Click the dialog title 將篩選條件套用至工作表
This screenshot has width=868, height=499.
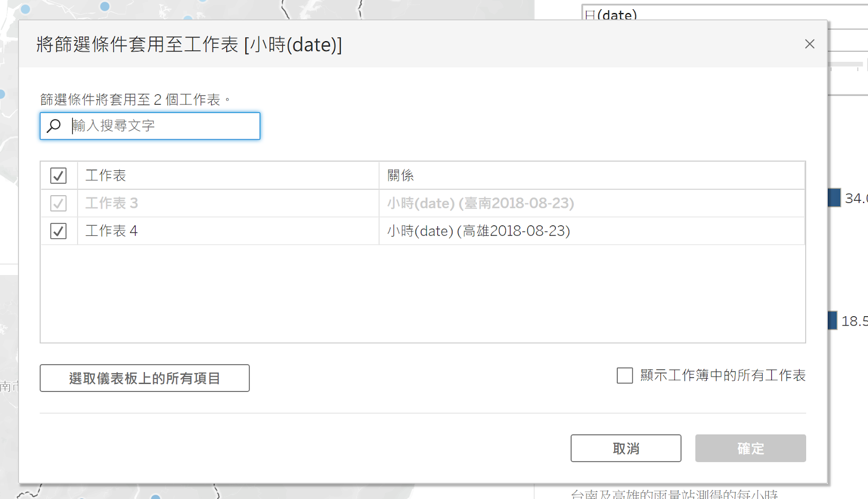click(x=189, y=44)
